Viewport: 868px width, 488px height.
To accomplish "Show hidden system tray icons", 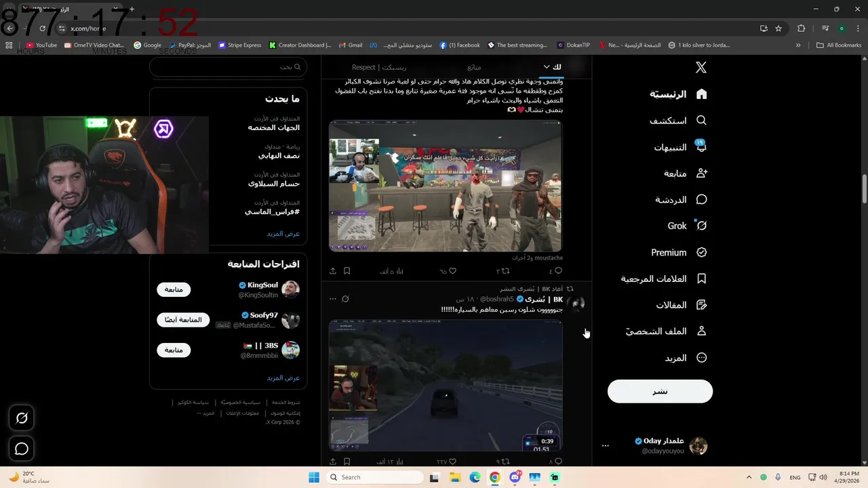I will [749, 477].
